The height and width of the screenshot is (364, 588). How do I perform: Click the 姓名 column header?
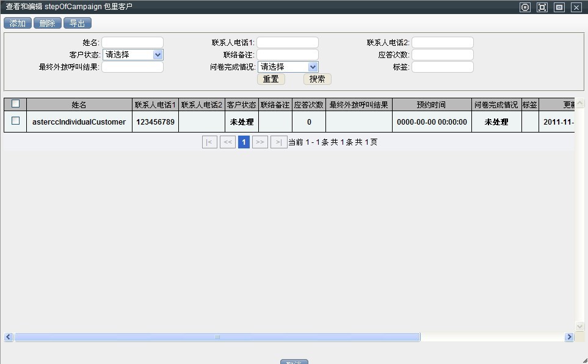tap(79, 105)
